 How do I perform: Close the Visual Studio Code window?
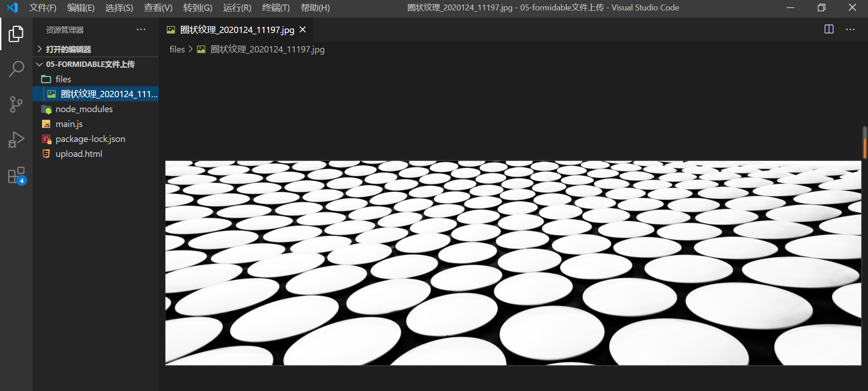click(852, 8)
